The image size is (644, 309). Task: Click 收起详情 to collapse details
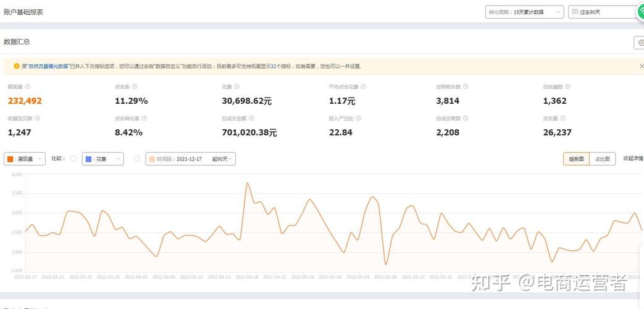(633, 158)
